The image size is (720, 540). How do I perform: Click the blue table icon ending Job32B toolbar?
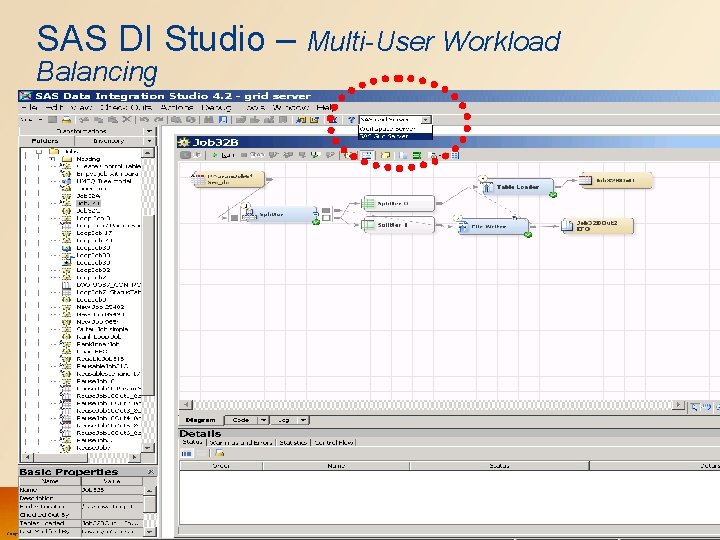(x=455, y=155)
